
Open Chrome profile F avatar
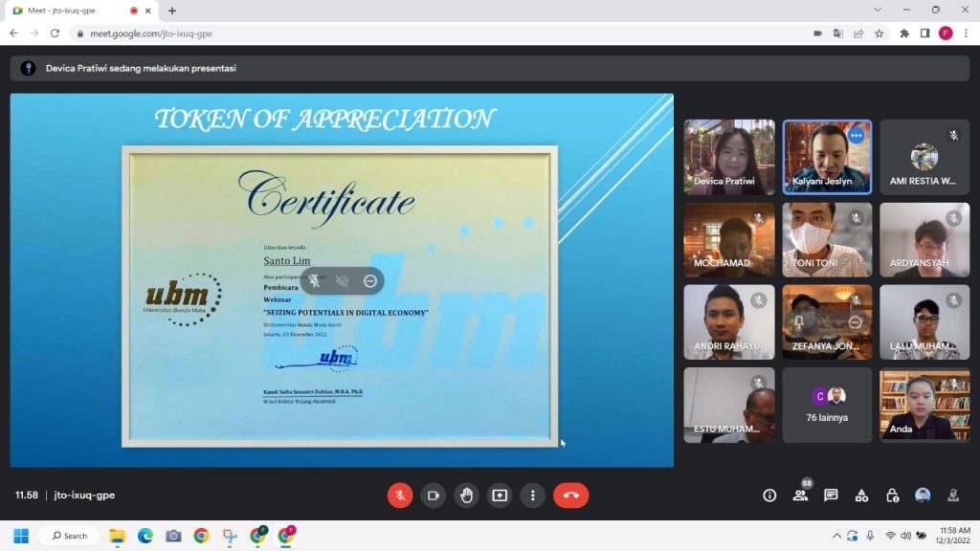click(946, 33)
